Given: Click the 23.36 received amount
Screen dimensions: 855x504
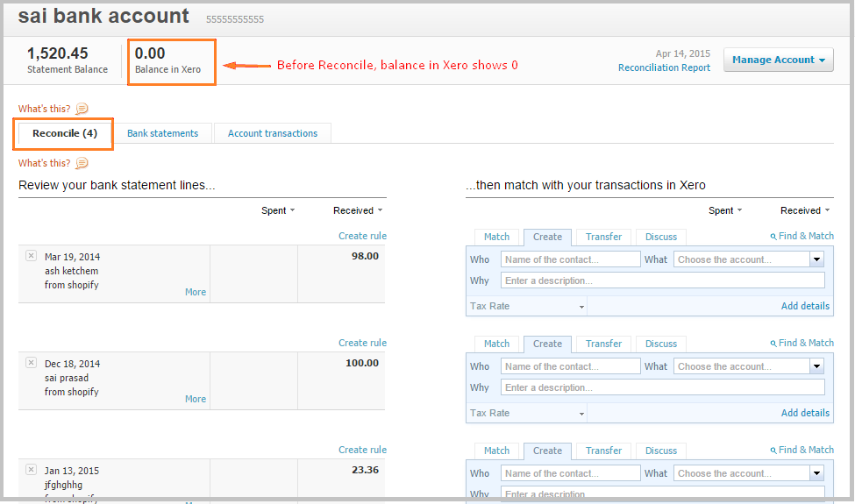Looking at the screenshot, I should [365, 470].
